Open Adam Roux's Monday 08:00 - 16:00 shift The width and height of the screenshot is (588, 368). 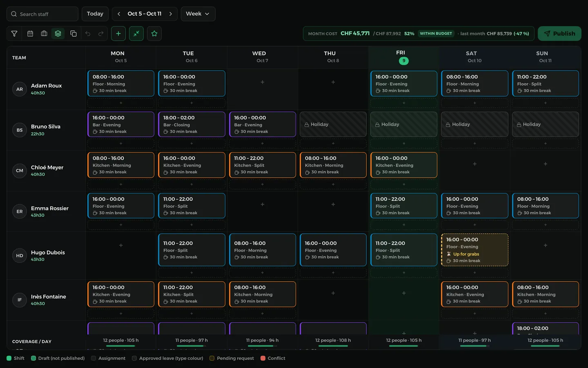click(121, 83)
